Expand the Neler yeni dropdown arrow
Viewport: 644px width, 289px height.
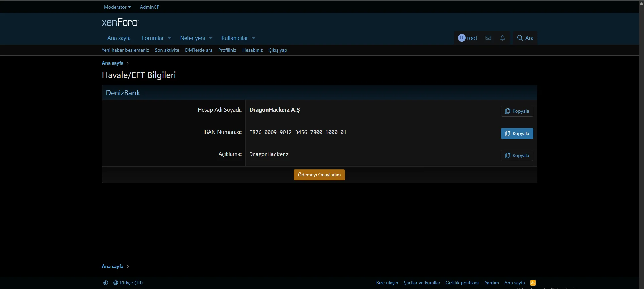tap(211, 38)
